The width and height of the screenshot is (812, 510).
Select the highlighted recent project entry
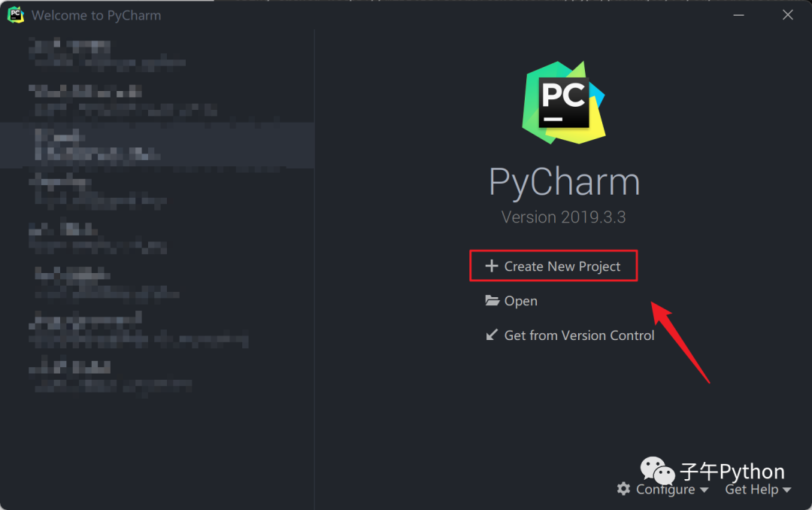pos(157,145)
